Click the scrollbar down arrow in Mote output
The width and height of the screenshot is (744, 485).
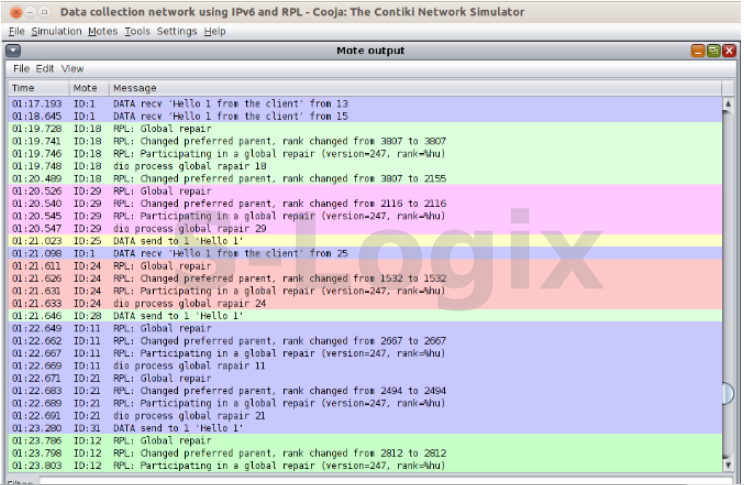click(729, 463)
